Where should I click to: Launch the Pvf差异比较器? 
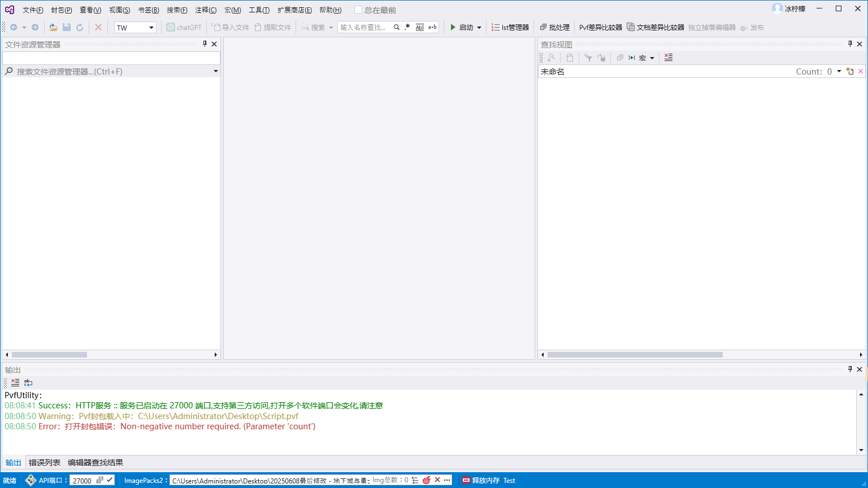[601, 27]
